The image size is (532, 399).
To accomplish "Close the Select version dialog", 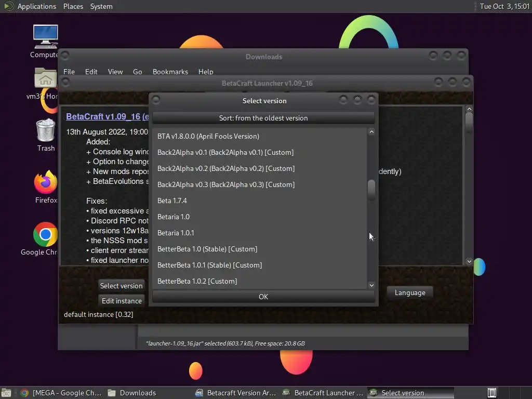I will coord(371,100).
